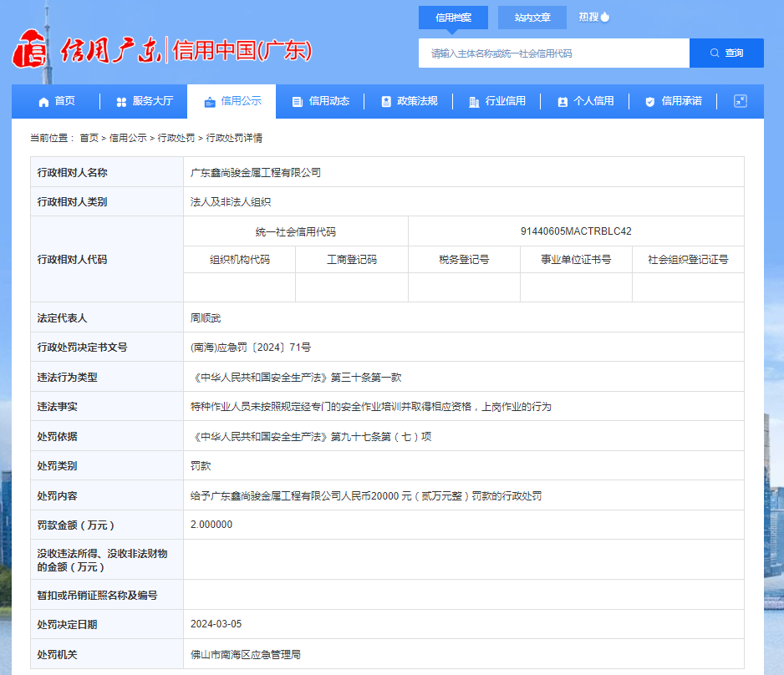Click the fine amount 2.000000
The height and width of the screenshot is (675, 784).
pyautogui.click(x=211, y=525)
